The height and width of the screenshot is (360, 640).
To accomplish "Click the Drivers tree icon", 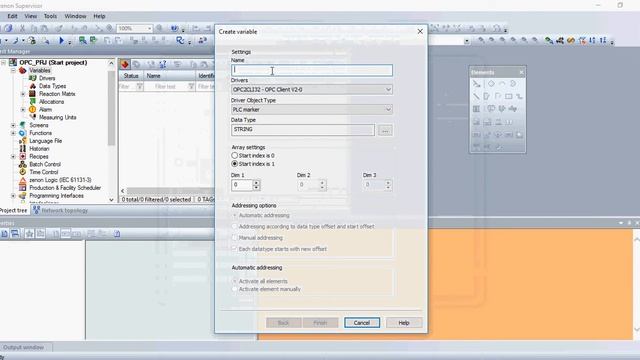I will click(x=33, y=78).
